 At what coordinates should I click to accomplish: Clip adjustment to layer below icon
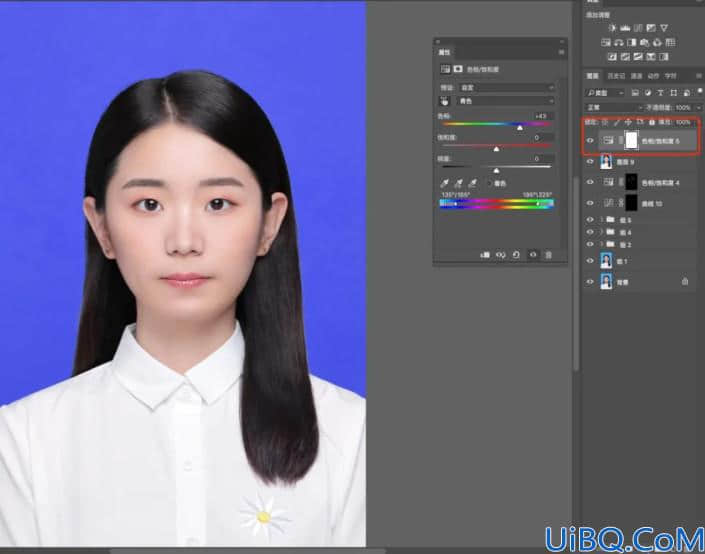485,255
